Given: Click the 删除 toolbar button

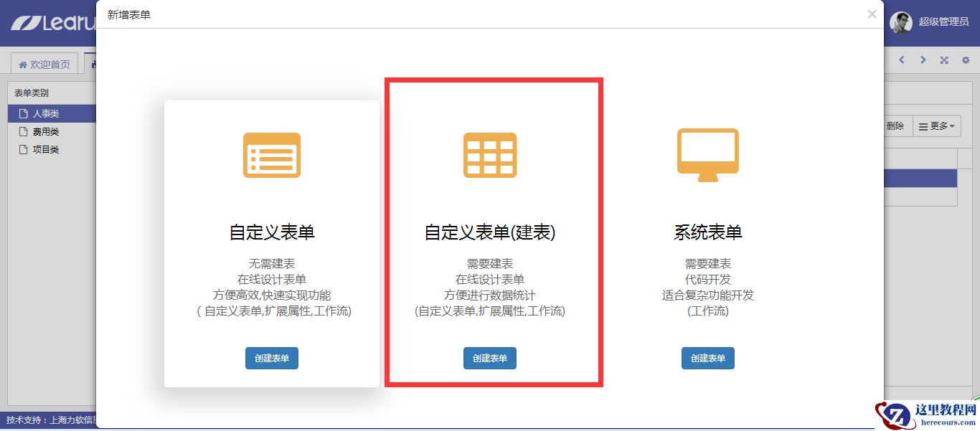Looking at the screenshot, I should (896, 126).
